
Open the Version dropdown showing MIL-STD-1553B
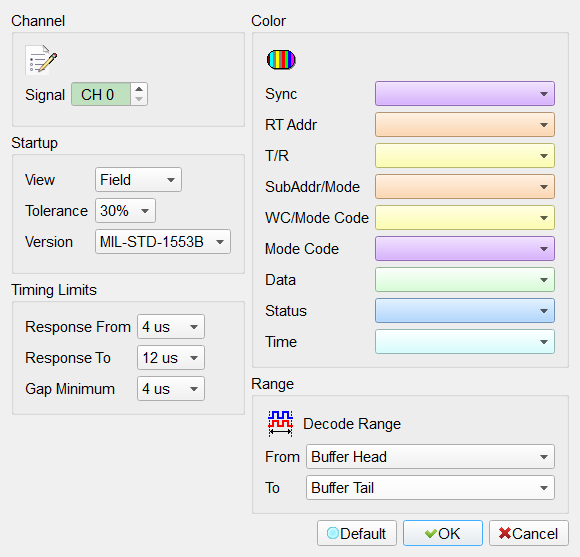pos(163,242)
